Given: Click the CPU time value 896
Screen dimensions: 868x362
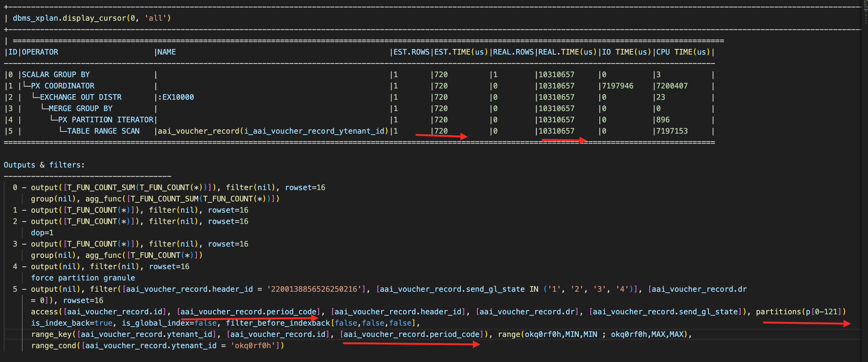Looking at the screenshot, I should click(663, 120).
